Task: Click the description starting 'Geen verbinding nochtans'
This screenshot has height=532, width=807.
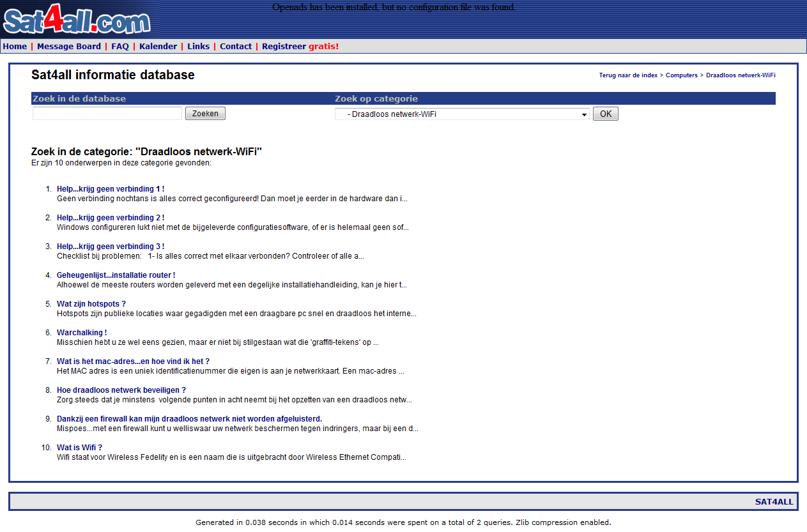Action: 232,199
